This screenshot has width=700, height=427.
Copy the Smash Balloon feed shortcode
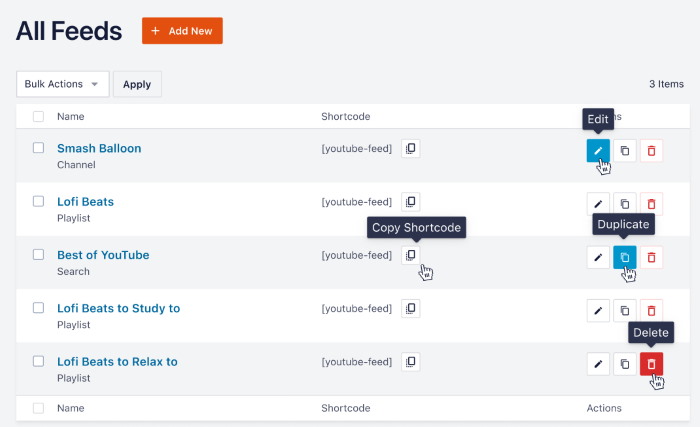click(410, 148)
